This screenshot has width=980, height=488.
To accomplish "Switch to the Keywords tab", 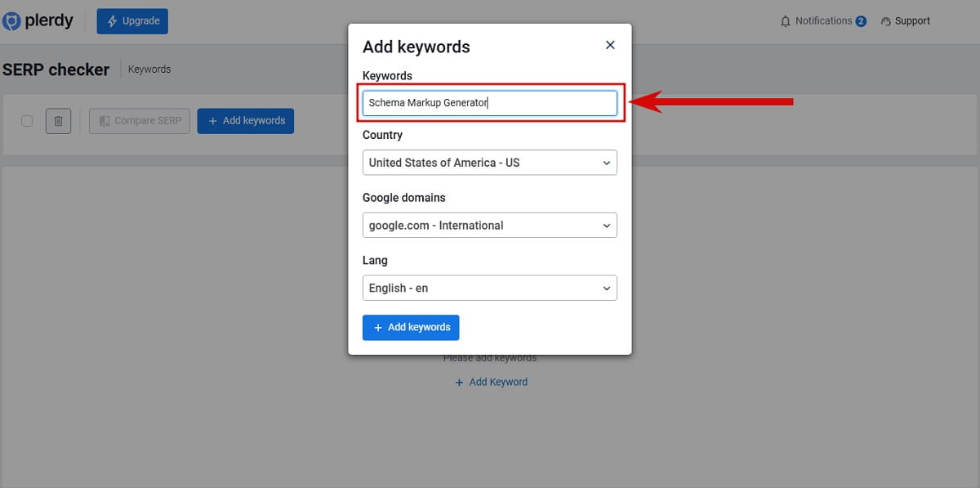I will click(149, 69).
